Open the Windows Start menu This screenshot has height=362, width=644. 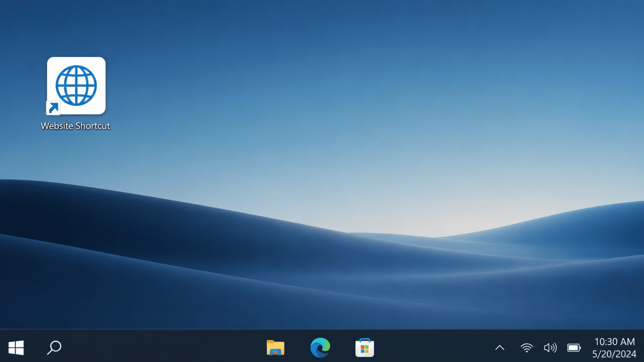click(x=16, y=348)
